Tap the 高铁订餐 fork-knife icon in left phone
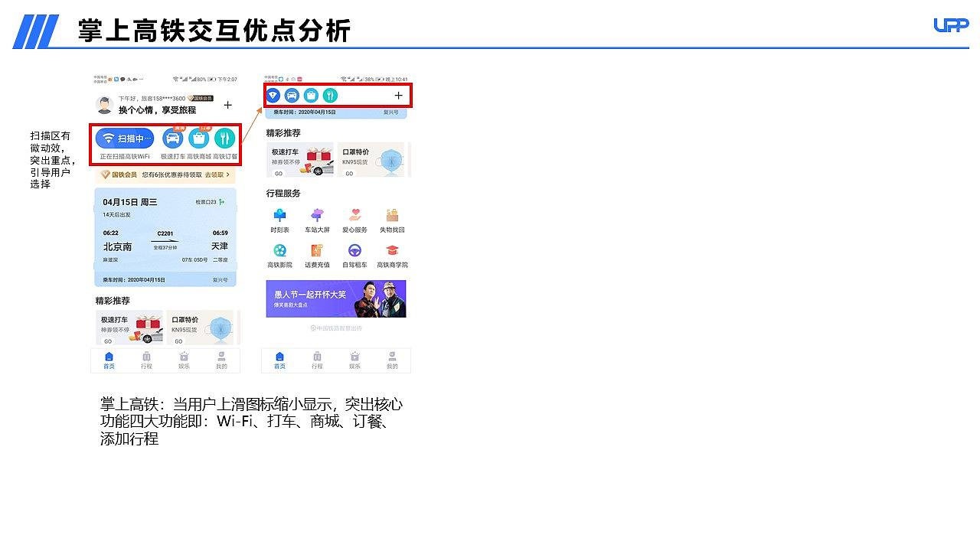This screenshot has width=980, height=551. pyautogui.click(x=224, y=139)
